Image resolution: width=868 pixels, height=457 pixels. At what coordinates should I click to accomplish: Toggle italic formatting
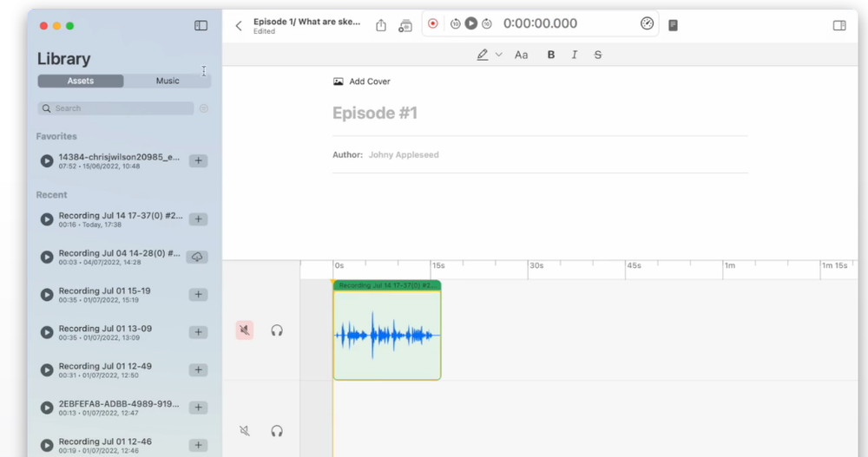575,55
